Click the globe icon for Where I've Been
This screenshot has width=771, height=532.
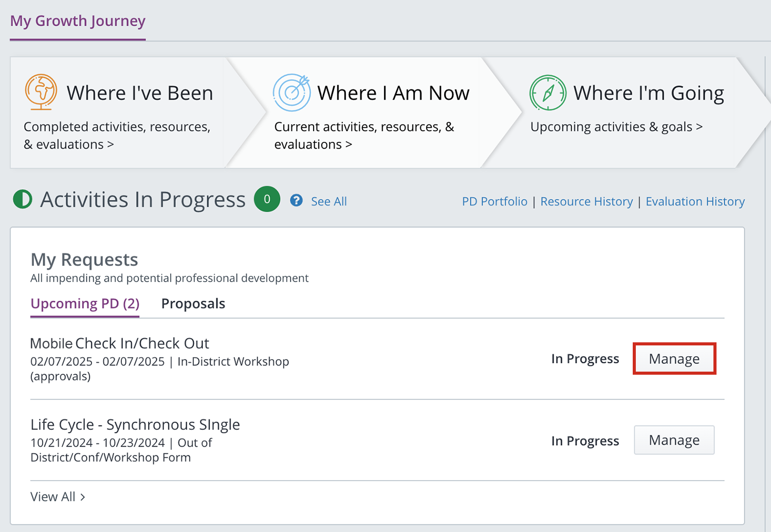(41, 92)
